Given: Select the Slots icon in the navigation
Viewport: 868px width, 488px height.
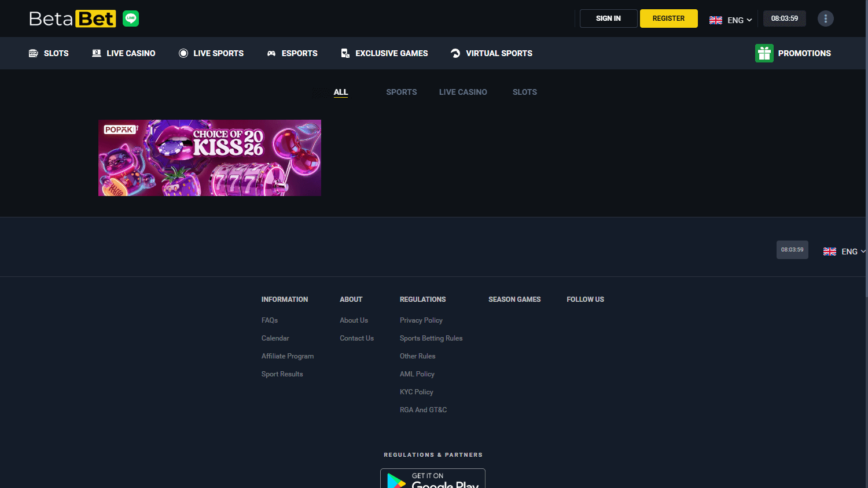Looking at the screenshot, I should point(32,53).
